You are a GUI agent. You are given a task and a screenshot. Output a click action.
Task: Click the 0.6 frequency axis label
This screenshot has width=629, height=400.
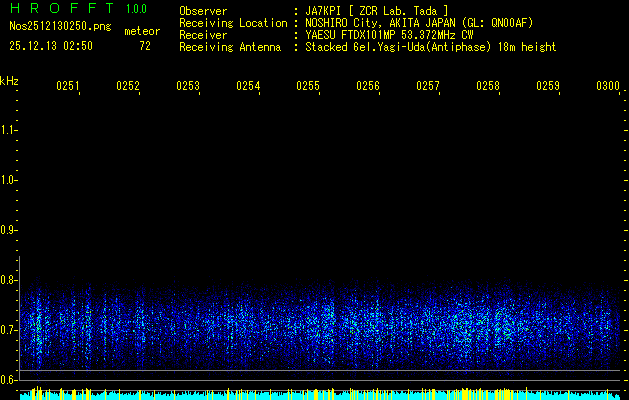pyautogui.click(x=9, y=380)
